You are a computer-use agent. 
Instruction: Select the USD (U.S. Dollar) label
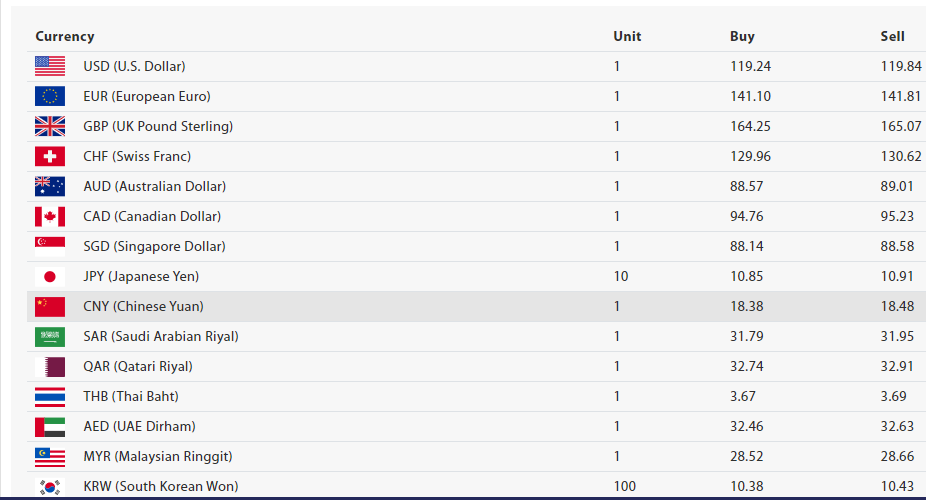(134, 66)
